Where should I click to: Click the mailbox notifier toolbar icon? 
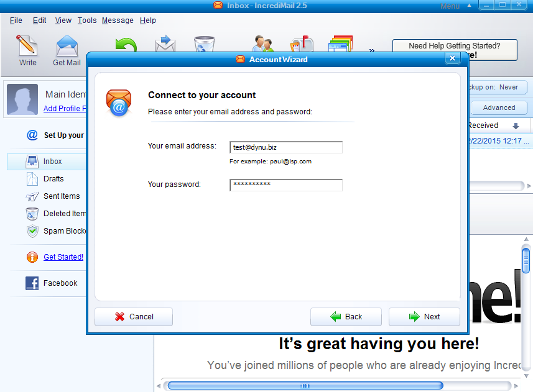(302, 43)
